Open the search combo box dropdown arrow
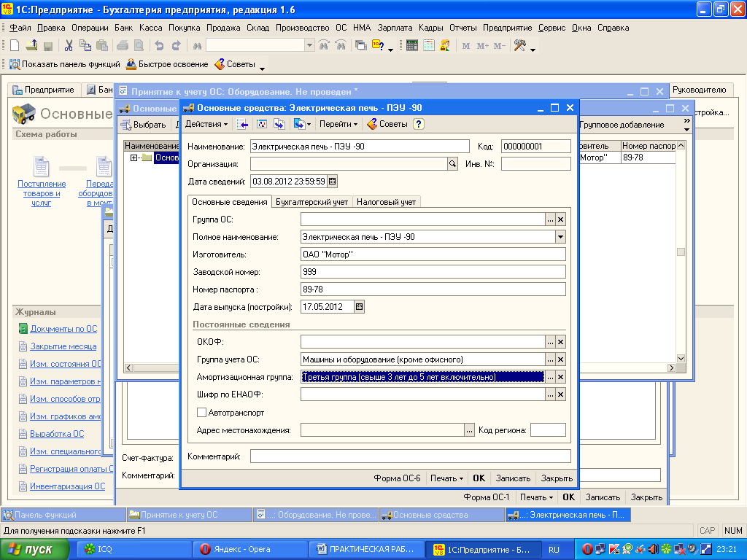 point(309,46)
